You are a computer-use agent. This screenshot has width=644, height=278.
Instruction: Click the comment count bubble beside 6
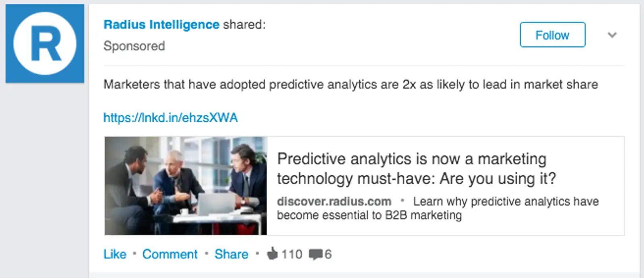pos(317,253)
